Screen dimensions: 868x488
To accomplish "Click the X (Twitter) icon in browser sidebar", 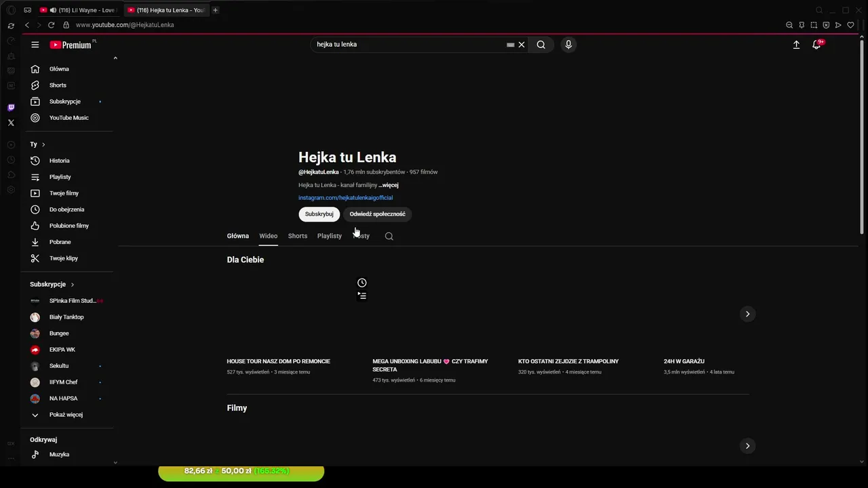I will pyautogui.click(x=11, y=123).
